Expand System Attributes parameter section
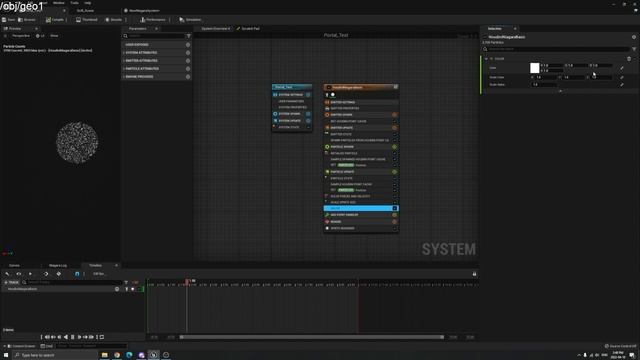 pos(124,53)
